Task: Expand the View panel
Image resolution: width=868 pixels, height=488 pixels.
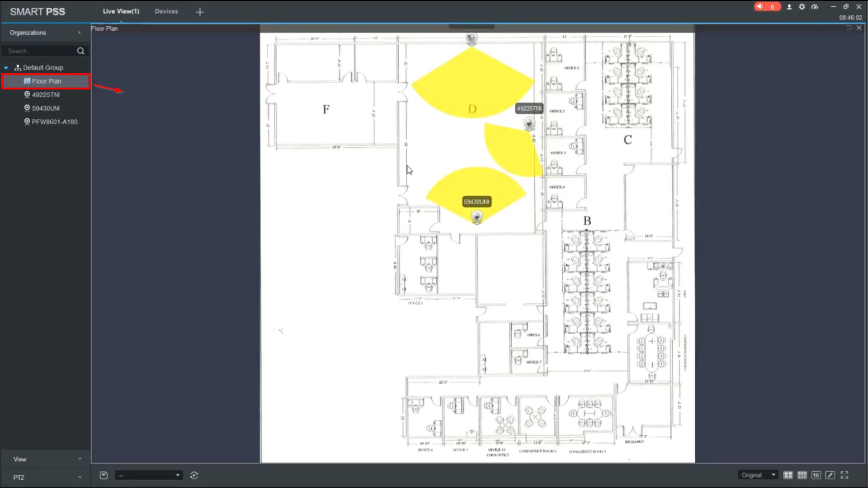Action: pos(45,459)
